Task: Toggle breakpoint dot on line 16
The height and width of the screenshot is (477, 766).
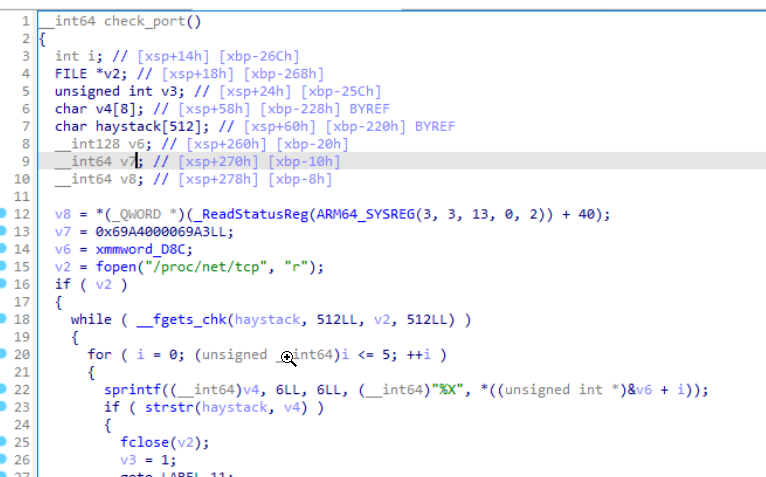Action: (2, 283)
